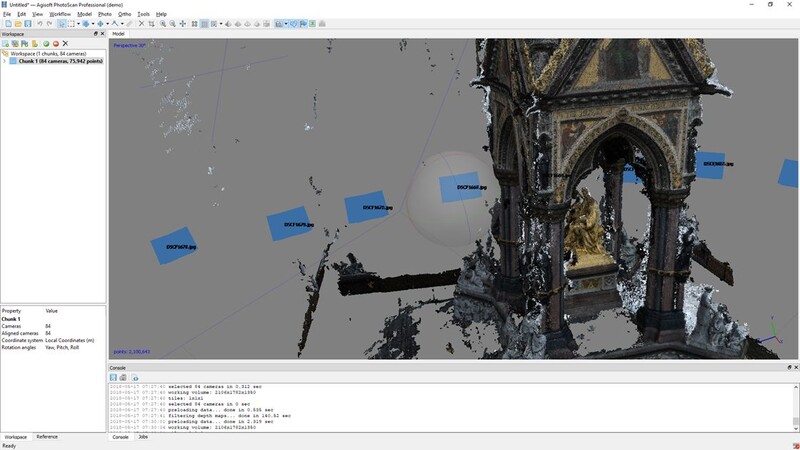Toggle the green image overlay toolbar icon
This screenshot has width=800, height=450.
[312, 23]
